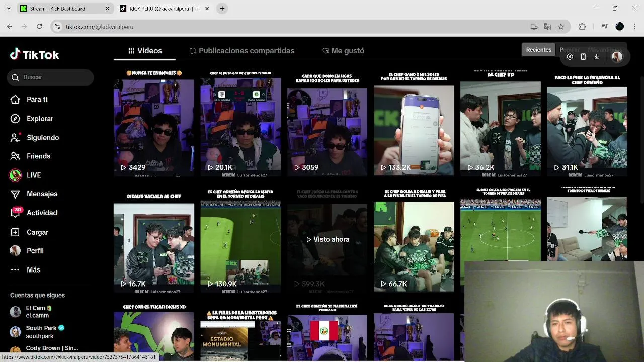Open profile avatar in floating toolbar
This screenshot has height=362, width=644.
(x=617, y=57)
